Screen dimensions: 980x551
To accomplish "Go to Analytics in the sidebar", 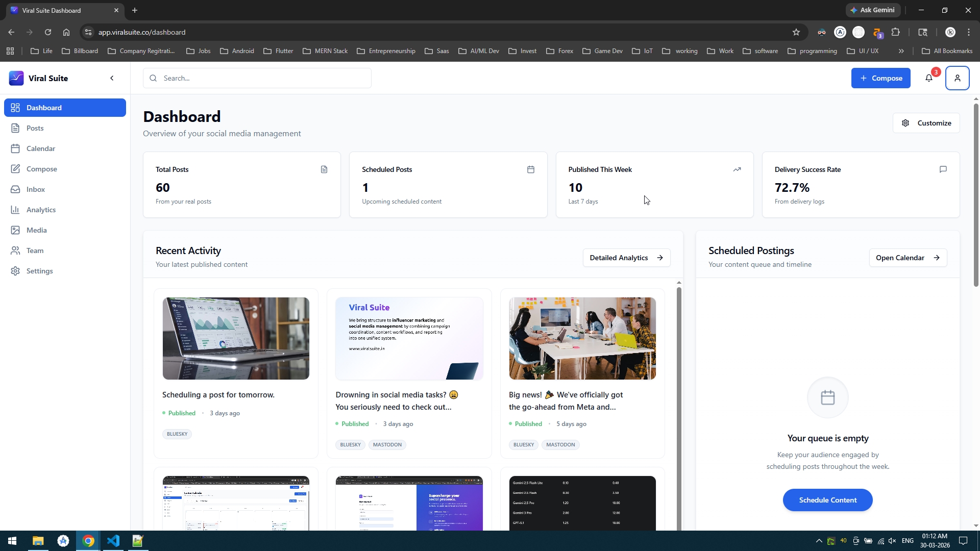I will [x=41, y=210].
